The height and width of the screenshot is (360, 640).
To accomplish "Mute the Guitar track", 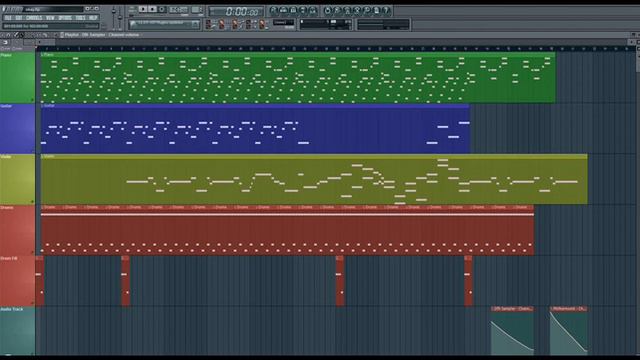I will 32,150.
